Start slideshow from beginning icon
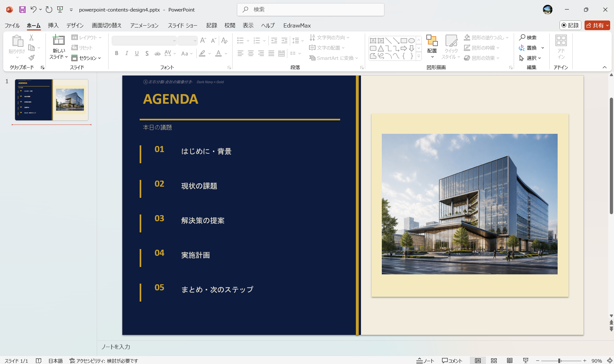 point(60,10)
